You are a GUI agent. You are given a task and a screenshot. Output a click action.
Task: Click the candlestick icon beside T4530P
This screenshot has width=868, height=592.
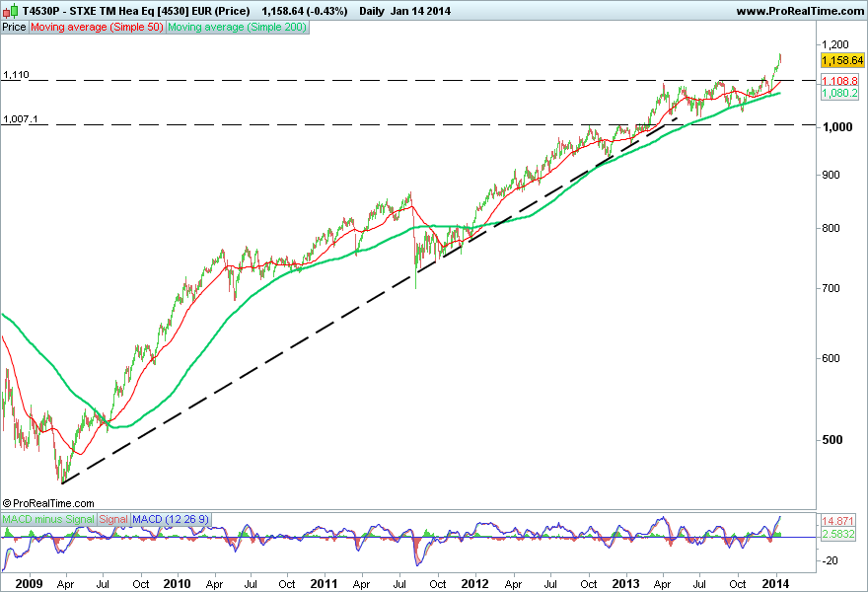11,11
